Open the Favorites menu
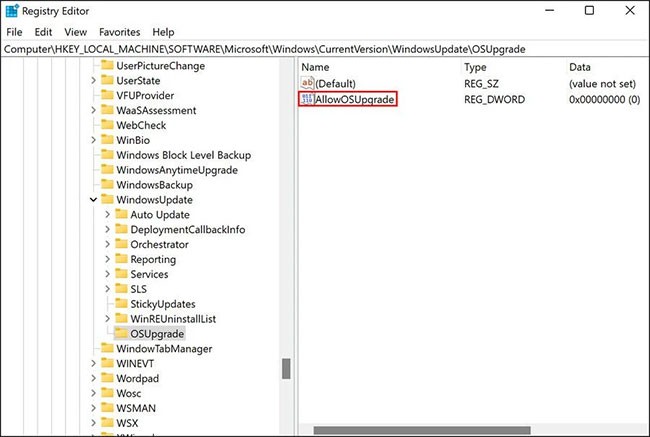Image resolution: width=650 pixels, height=437 pixels. pos(119,32)
